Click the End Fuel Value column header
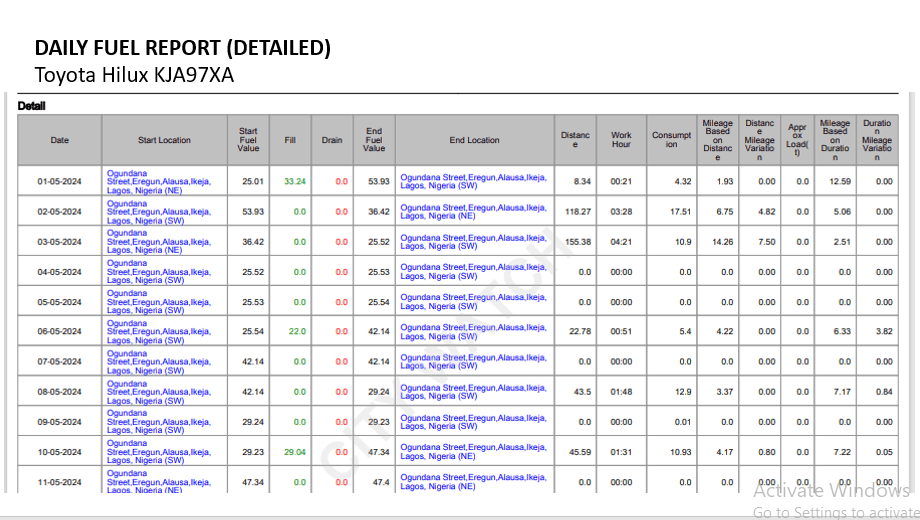Screen dimensions: 920x520 click(x=374, y=140)
